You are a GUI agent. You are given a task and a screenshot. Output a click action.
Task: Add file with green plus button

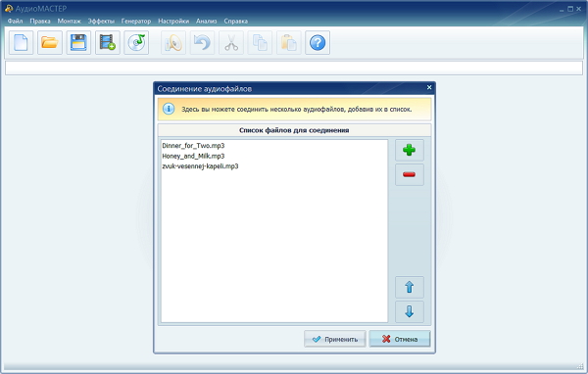[409, 150]
